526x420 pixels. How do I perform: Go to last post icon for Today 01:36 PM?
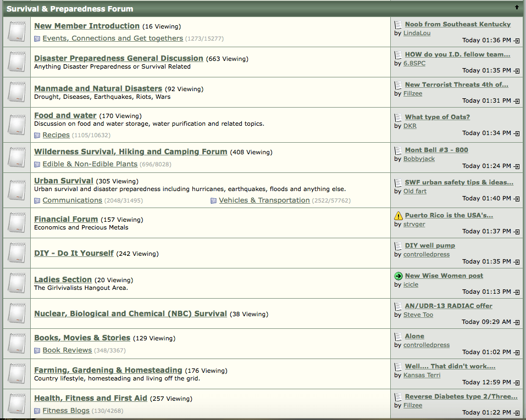click(517, 41)
